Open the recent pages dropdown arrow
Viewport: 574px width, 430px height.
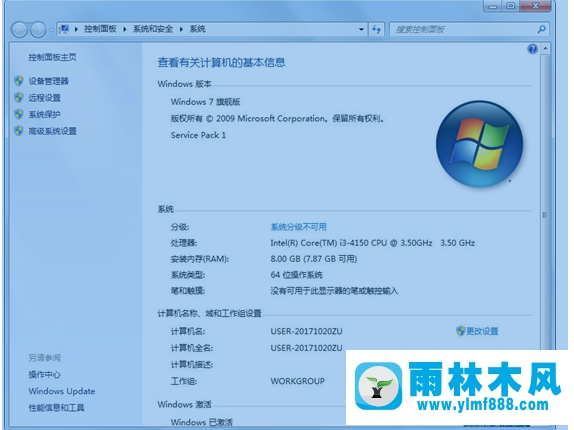pos(51,30)
